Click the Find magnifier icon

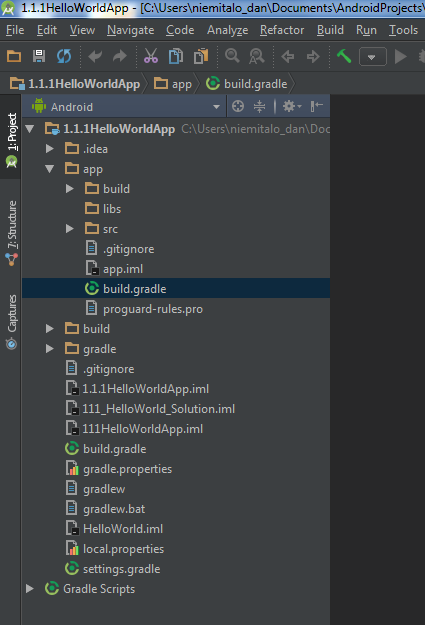coord(232,56)
